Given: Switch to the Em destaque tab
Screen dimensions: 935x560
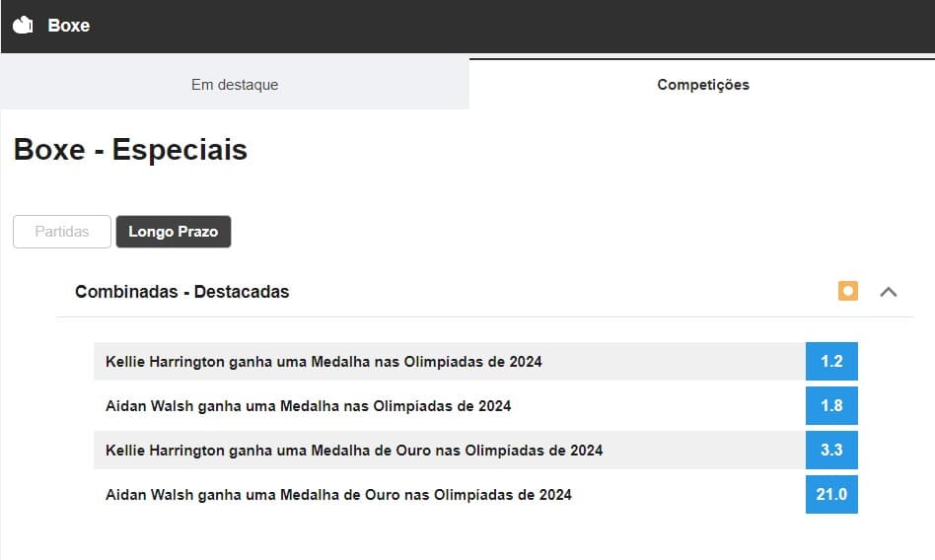Looking at the screenshot, I should click(235, 84).
